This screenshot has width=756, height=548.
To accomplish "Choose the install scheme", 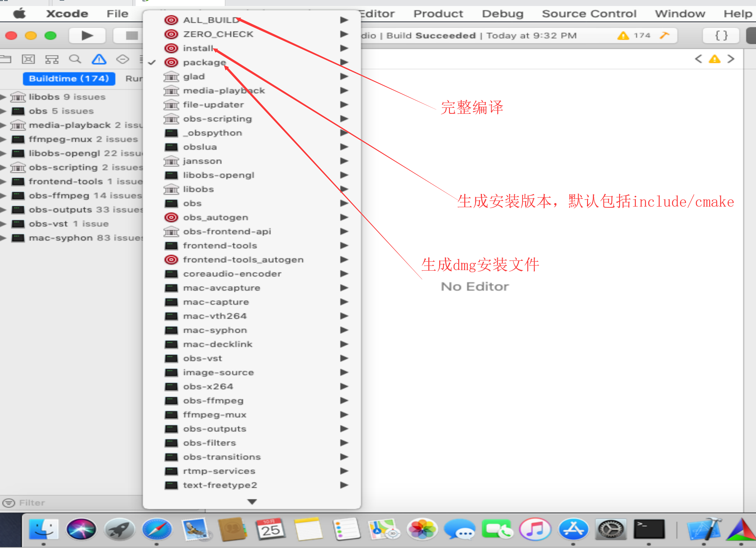I will [252, 48].
